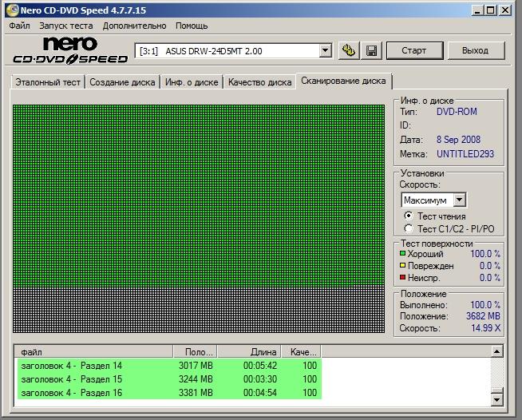
Task: Open the Файл menu
Action: [19, 26]
